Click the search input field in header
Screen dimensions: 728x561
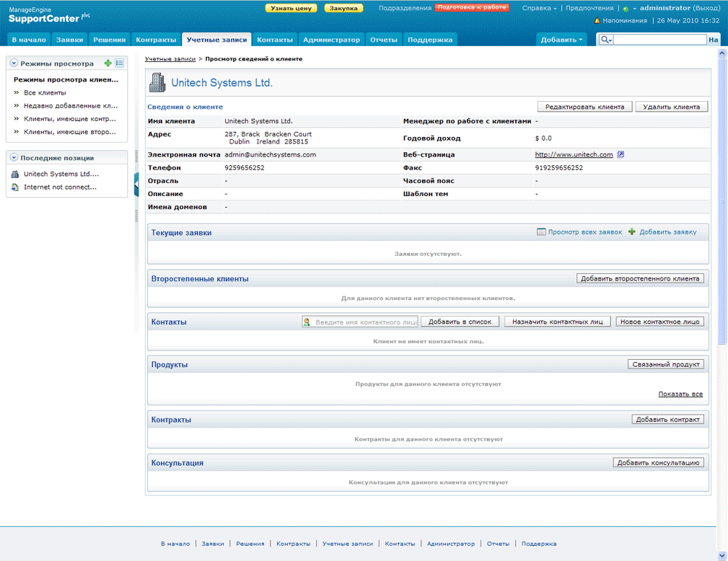(659, 40)
